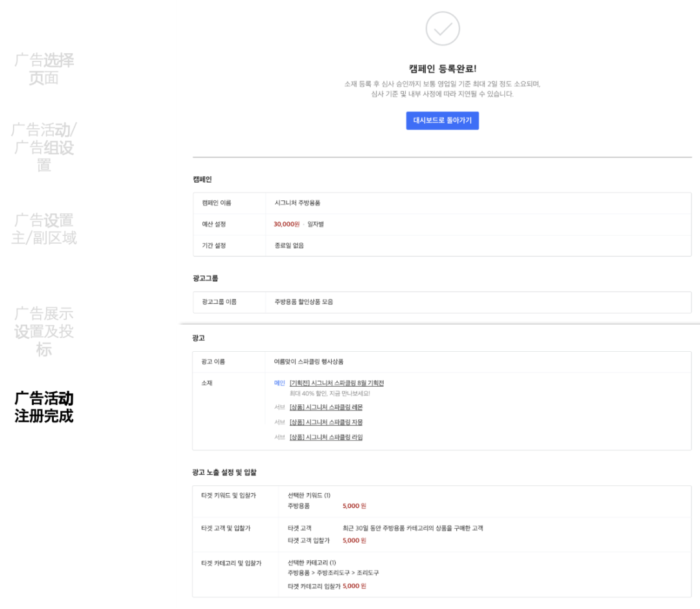This screenshot has width=700, height=609.
Task: Click the 타겟 고객 입찰가 5,000 원 value
Action: point(355,540)
